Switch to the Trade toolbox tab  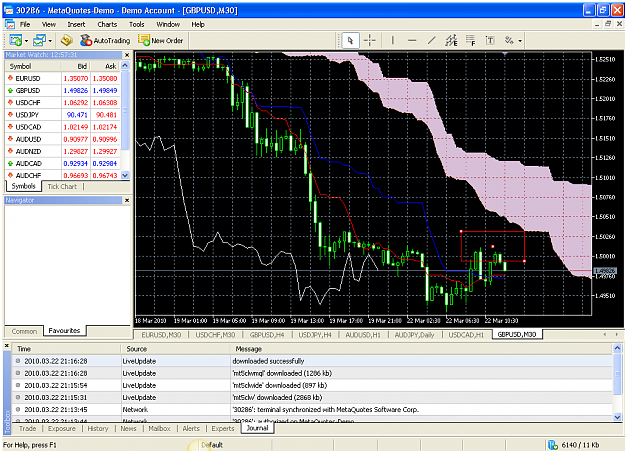pyautogui.click(x=28, y=429)
